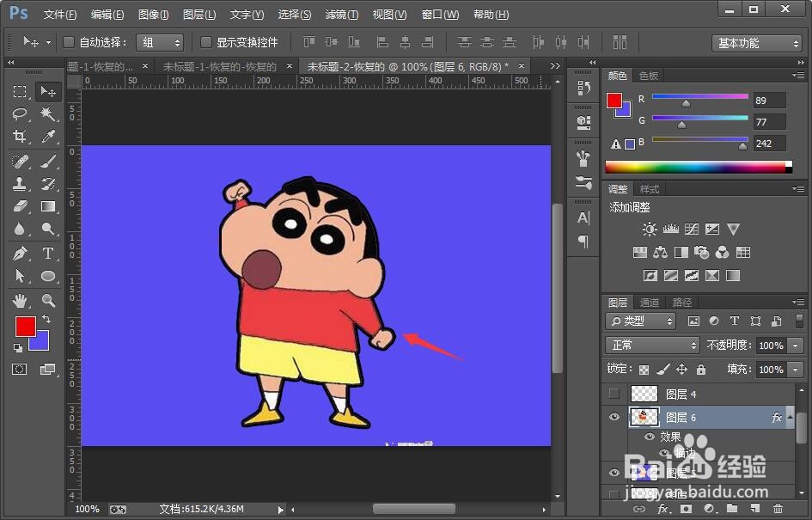The width and height of the screenshot is (812, 520).
Task: Switch to 通道 tab
Action: 650,302
